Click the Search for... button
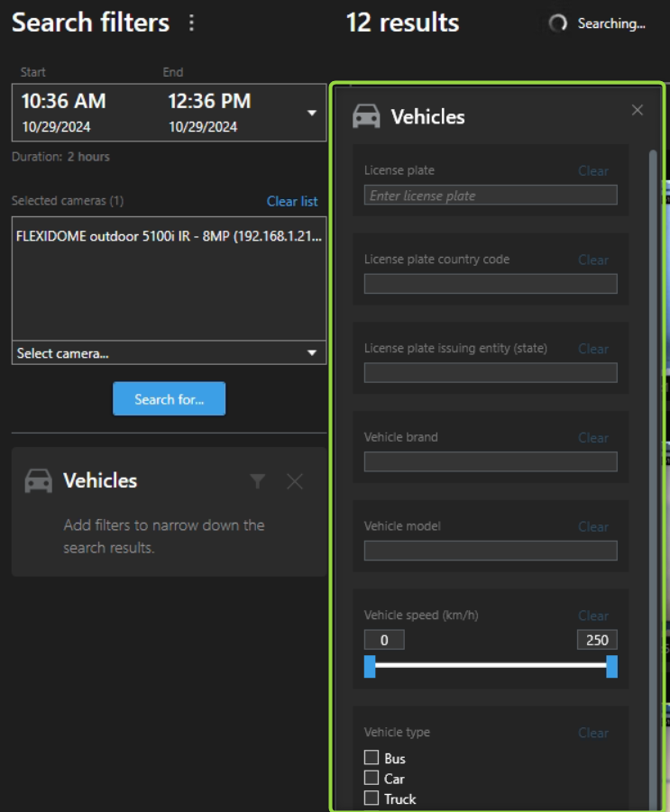Viewport: 670px width, 812px height. (x=169, y=399)
